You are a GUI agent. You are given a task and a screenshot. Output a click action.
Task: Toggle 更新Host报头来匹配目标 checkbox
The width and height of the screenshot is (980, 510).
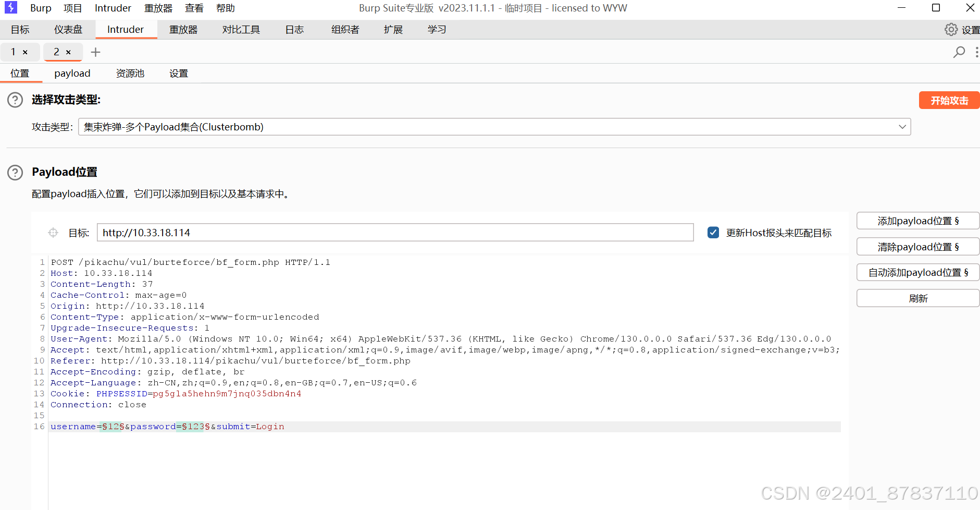pos(713,233)
